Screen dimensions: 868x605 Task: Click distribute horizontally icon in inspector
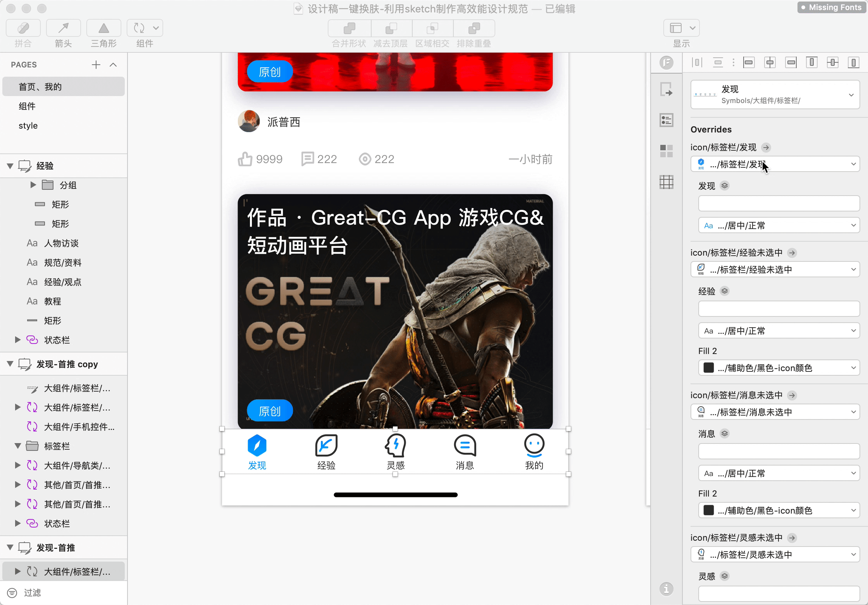click(697, 62)
